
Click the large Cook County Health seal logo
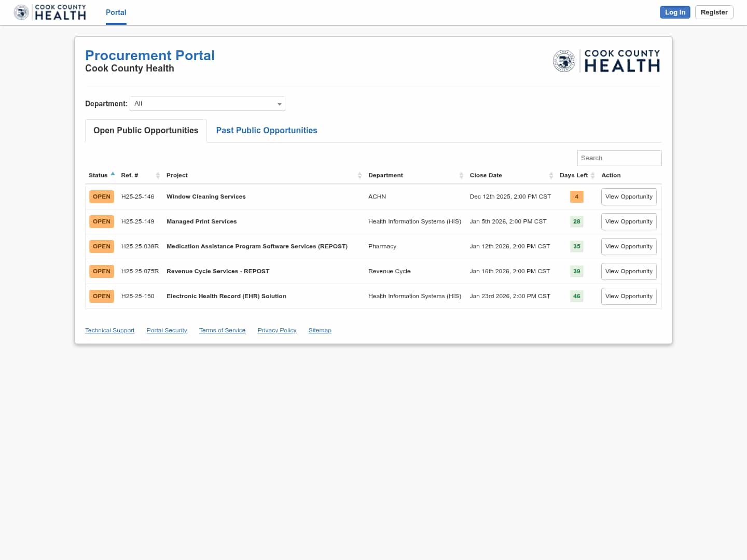(564, 61)
